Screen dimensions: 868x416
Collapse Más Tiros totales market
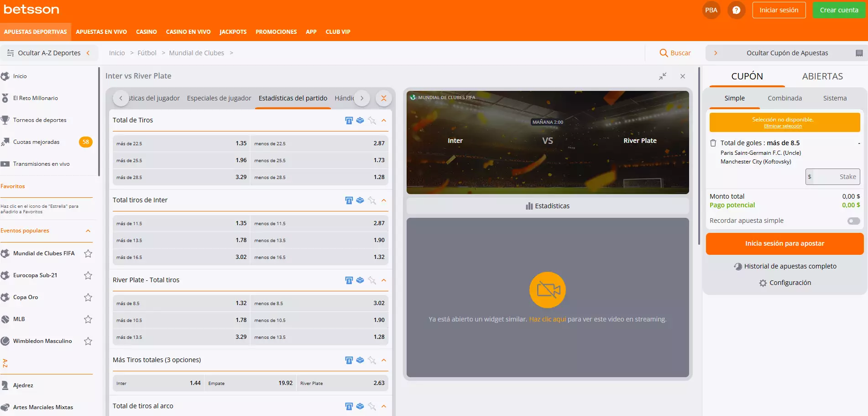[x=384, y=360]
